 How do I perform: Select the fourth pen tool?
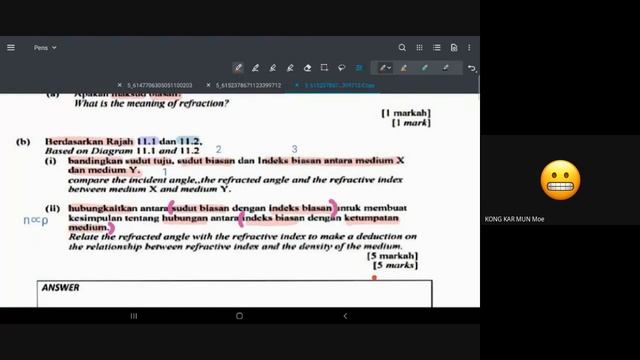(x=290, y=68)
